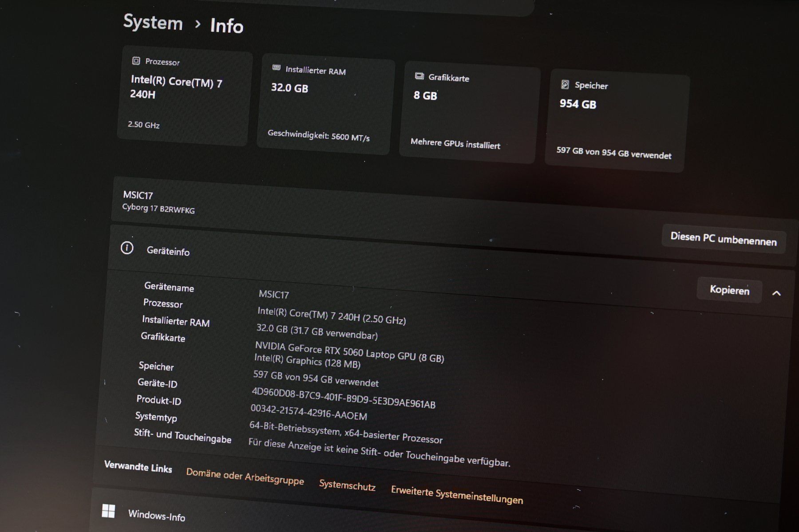The width and height of the screenshot is (799, 532).
Task: Copy device info with Kopieren button
Action: tap(729, 290)
